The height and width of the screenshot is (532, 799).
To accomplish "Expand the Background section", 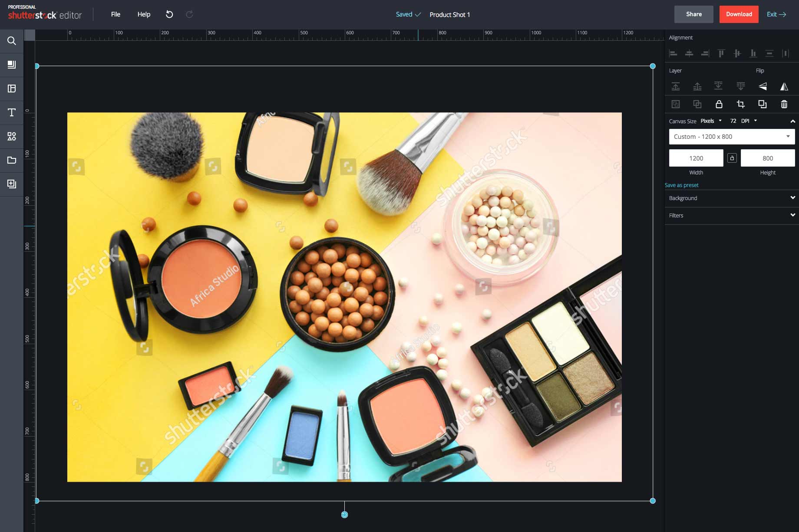I will [x=731, y=198].
